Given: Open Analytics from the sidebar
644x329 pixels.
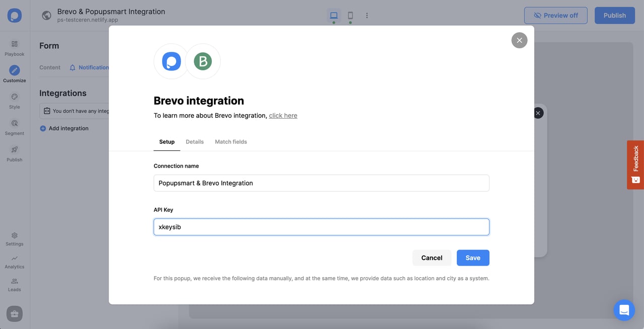Looking at the screenshot, I should (14, 261).
